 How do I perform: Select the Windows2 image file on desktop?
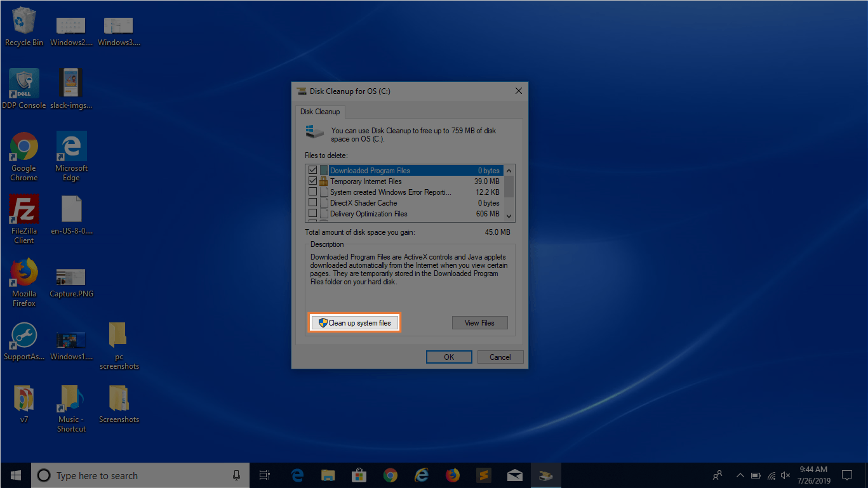(71, 30)
